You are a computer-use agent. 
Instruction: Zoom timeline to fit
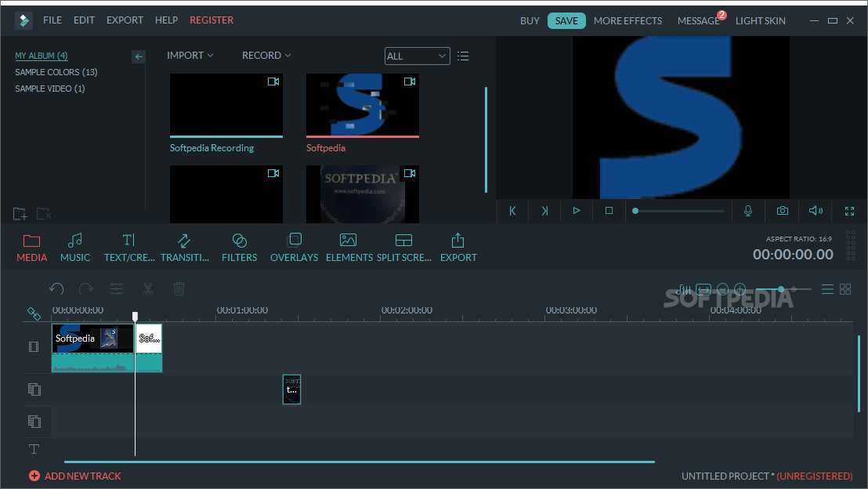click(x=703, y=289)
